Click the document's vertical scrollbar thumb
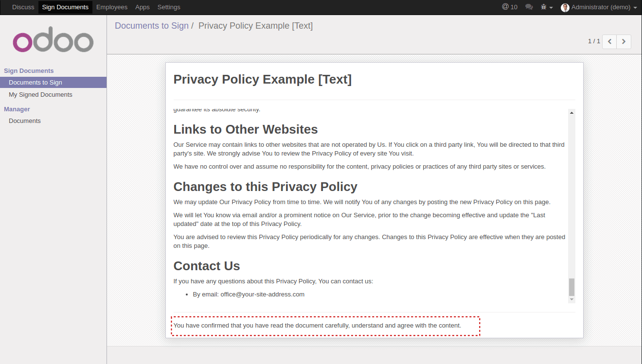 (571, 287)
